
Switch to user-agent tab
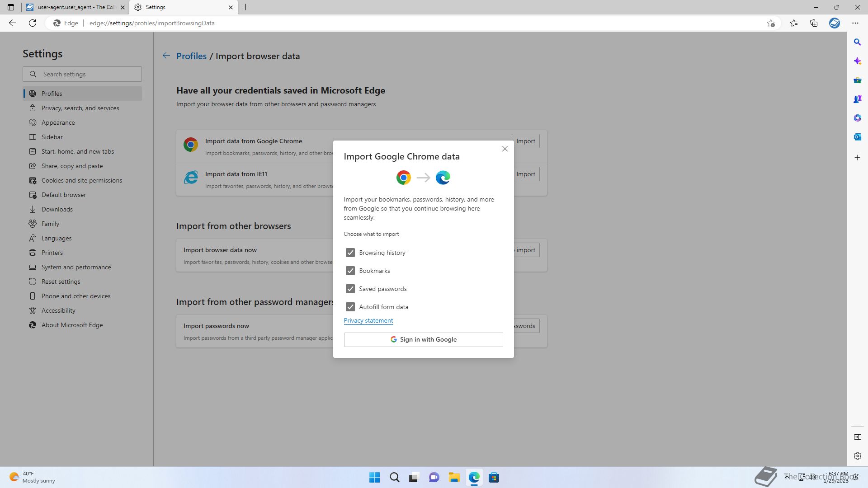[75, 7]
